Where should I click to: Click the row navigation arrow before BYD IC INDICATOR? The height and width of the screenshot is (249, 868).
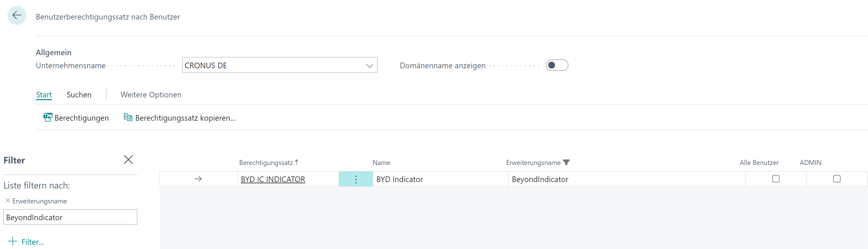tap(198, 179)
